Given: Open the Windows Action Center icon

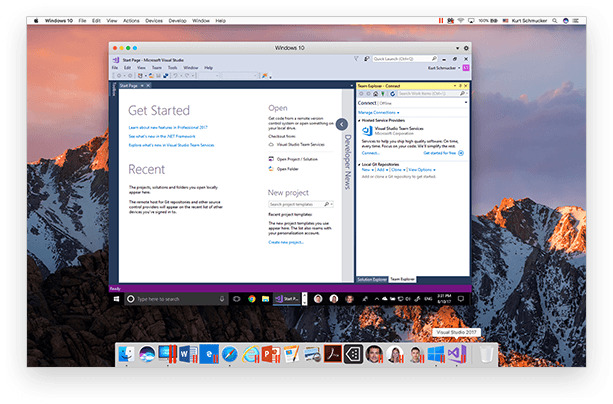Looking at the screenshot, I should click(461, 299).
